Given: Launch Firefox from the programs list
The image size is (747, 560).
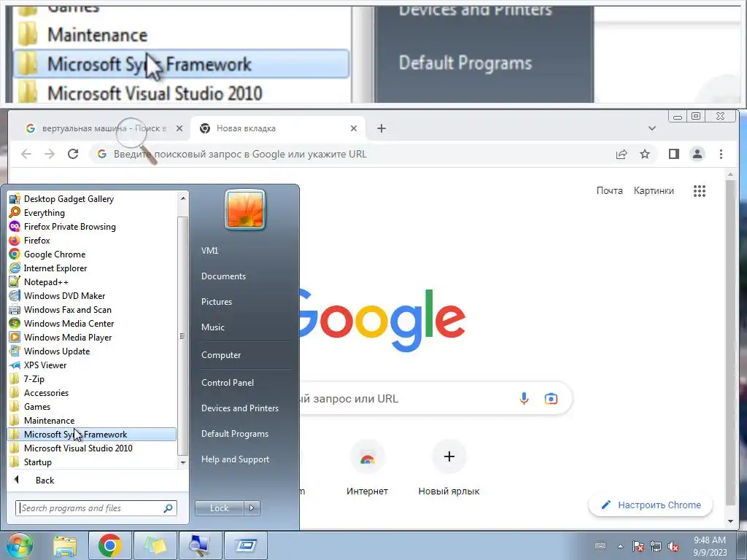Looking at the screenshot, I should 91,241.
